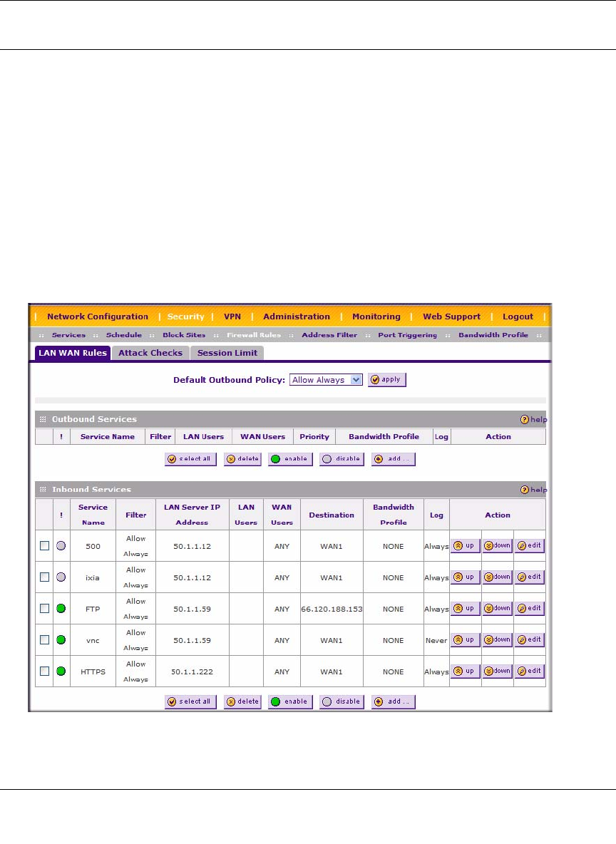Edit the FTP inbound rule
This screenshot has height=844, width=616.
530,608
